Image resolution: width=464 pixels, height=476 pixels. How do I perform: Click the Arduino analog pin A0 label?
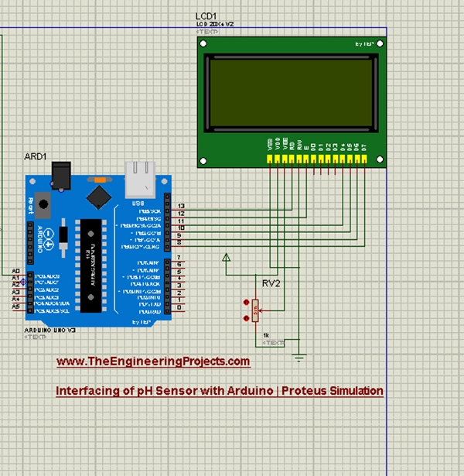pyautogui.click(x=15, y=271)
